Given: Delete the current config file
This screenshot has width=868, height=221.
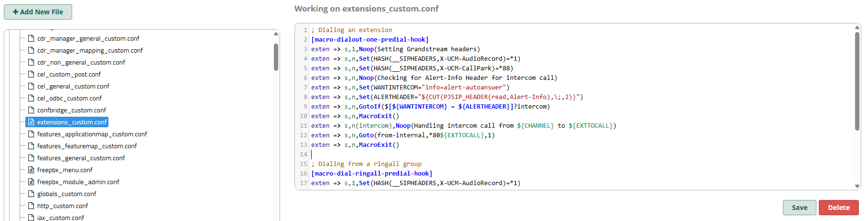Looking at the screenshot, I should pyautogui.click(x=838, y=208).
